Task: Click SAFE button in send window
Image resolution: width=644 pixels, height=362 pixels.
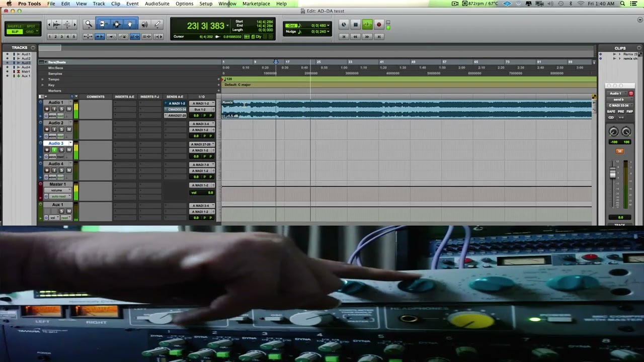Action: [611, 111]
